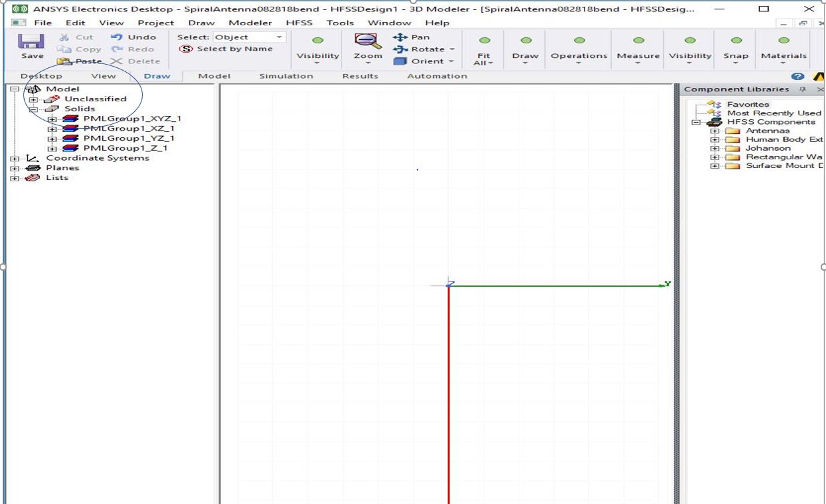Click the Orient cube icon
The image size is (826, 504).
(x=400, y=61)
